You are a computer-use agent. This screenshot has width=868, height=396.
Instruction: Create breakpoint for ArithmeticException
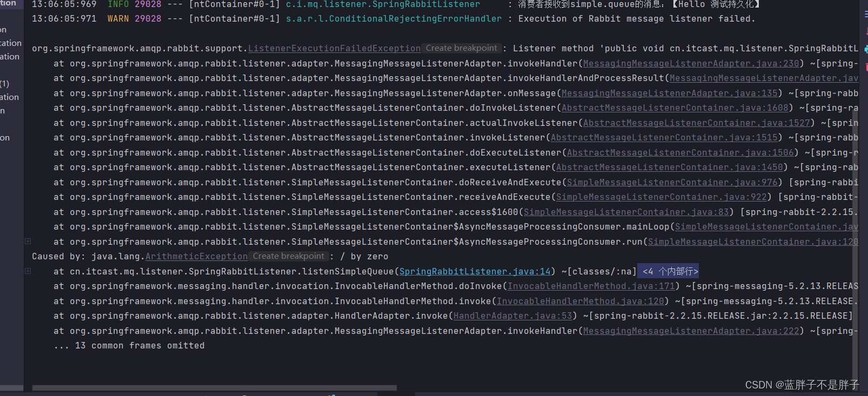pos(288,256)
